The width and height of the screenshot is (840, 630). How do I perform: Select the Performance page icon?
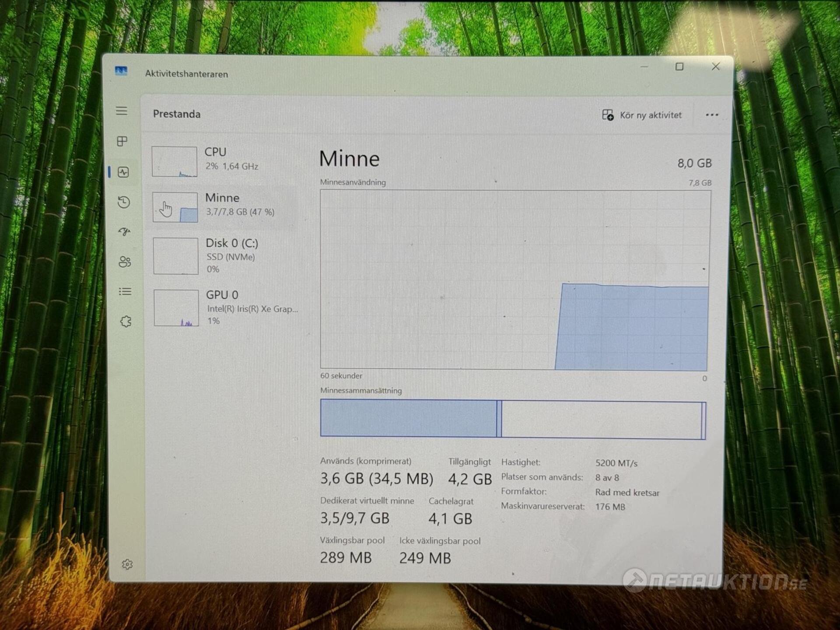(x=123, y=172)
